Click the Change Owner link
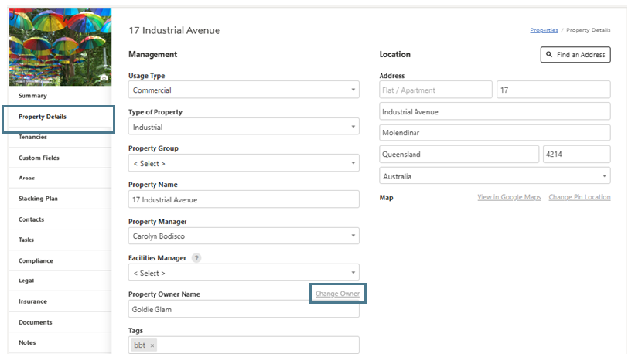 pos(337,294)
